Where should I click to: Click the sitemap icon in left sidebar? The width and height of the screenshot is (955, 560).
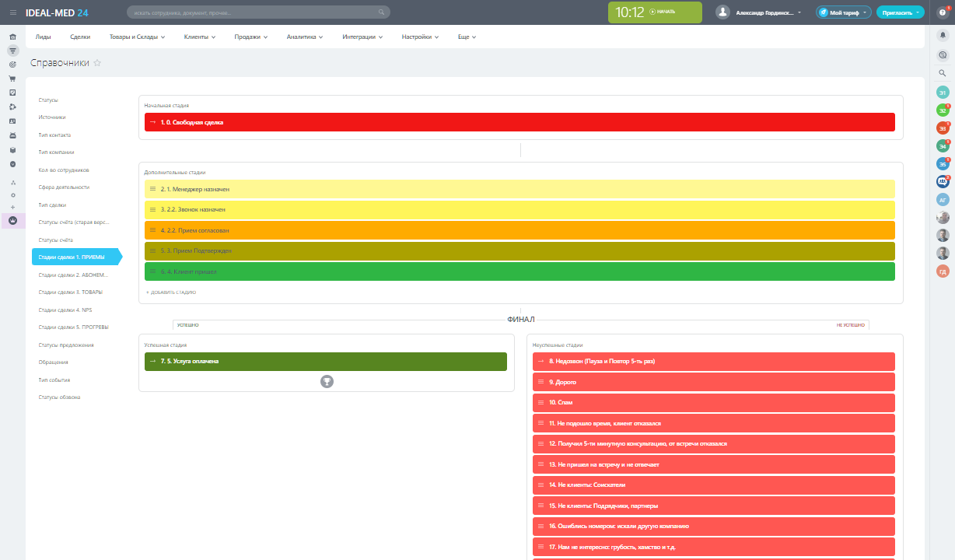(12, 183)
